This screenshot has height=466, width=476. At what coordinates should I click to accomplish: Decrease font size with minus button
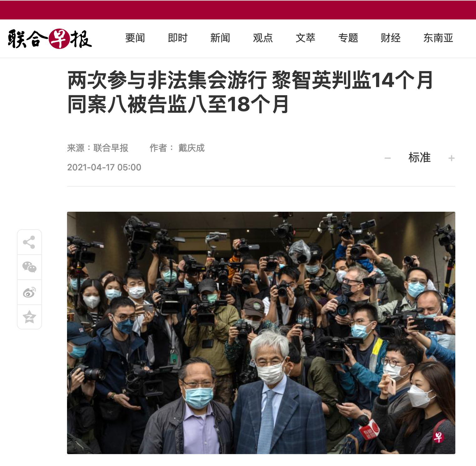pos(388,158)
